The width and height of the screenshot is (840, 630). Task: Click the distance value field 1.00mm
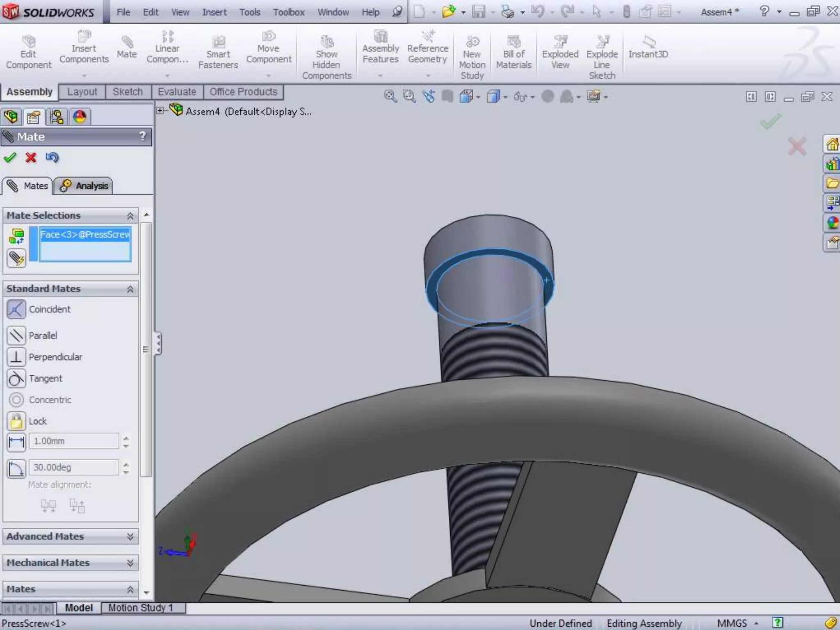(74, 441)
